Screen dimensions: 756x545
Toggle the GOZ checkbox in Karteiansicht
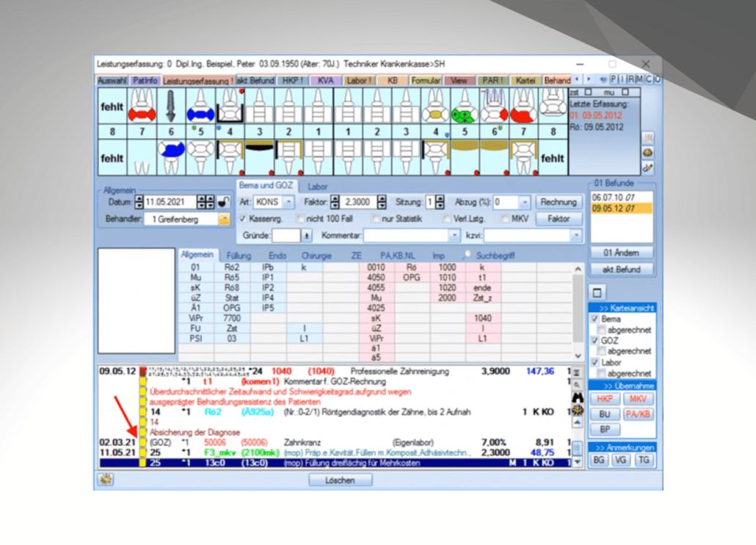[x=595, y=341]
